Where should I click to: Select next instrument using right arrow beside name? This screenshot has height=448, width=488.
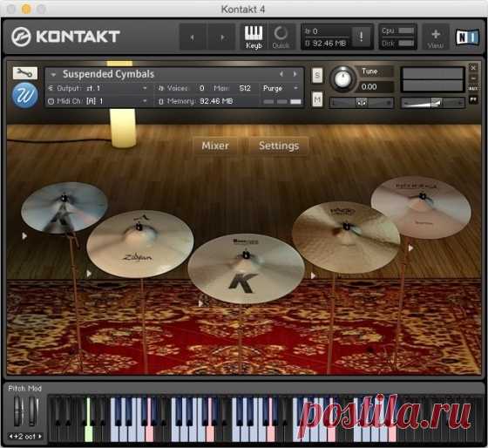pos(295,74)
